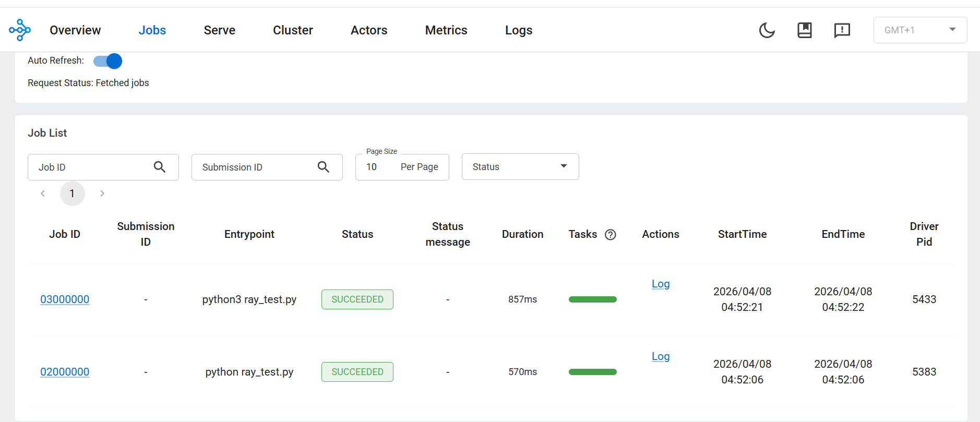Click the EndTime column header
Screen dimensions: 980x422
843,234
